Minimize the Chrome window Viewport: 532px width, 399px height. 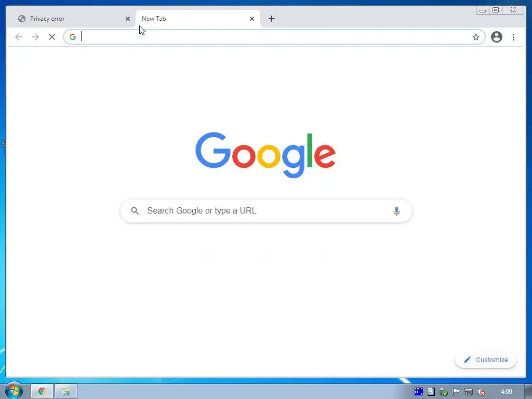(x=483, y=10)
